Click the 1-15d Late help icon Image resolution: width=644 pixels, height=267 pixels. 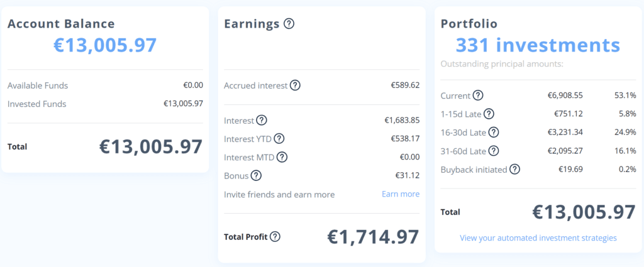point(489,114)
